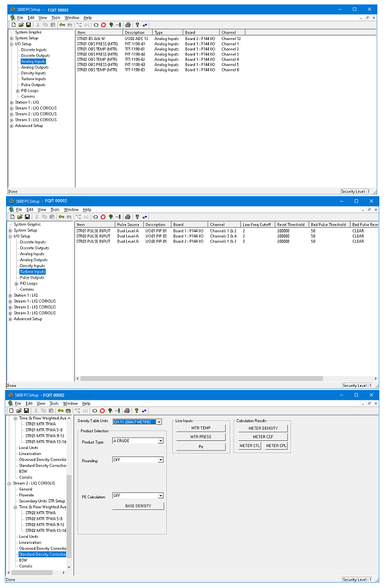Collapse STR02 Time & Flow Weighted Ave node

[x=15, y=507]
